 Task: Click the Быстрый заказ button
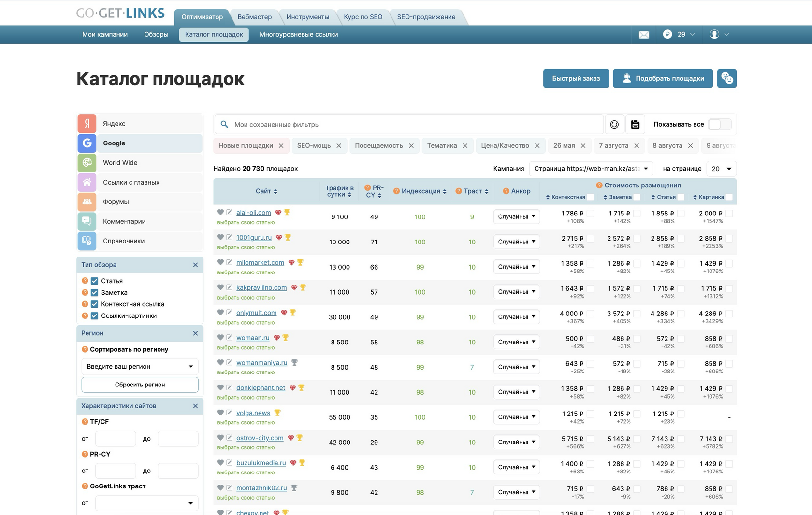click(576, 78)
